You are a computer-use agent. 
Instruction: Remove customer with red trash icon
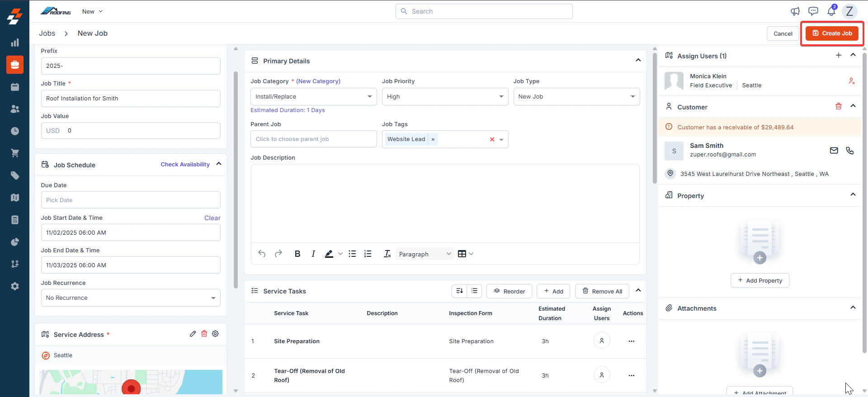point(839,106)
